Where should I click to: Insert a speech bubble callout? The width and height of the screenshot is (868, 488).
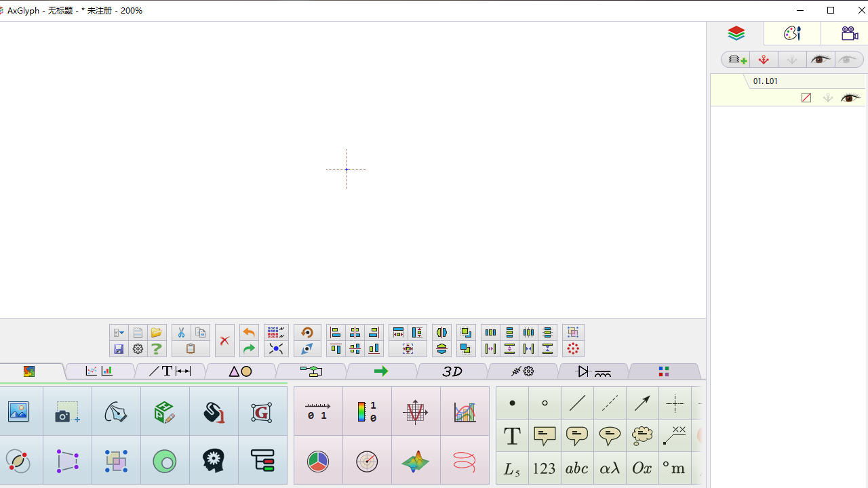[545, 436]
